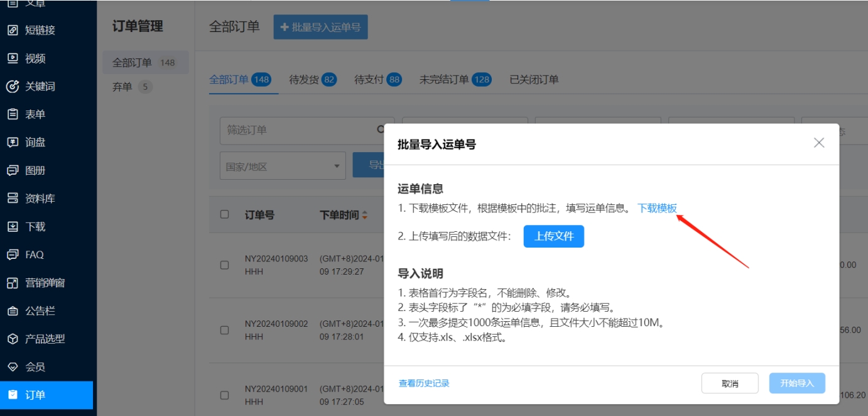
Task: Select checkbox for order NY20240109002
Action: pos(225,330)
